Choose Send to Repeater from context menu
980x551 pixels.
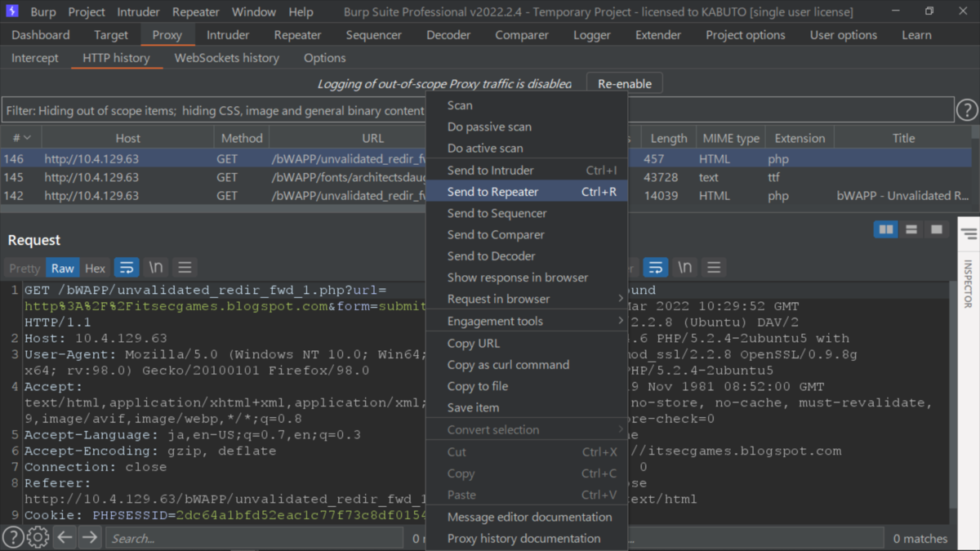point(527,192)
